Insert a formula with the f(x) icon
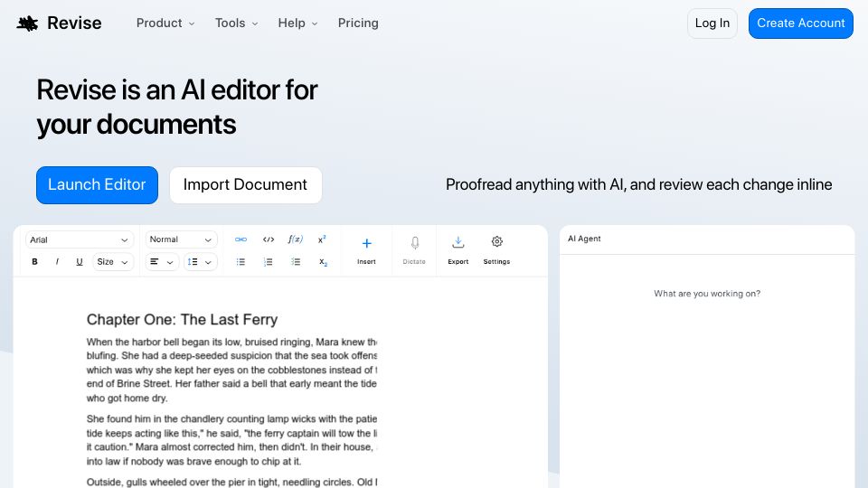Image resolution: width=868 pixels, height=488 pixels. pos(296,239)
